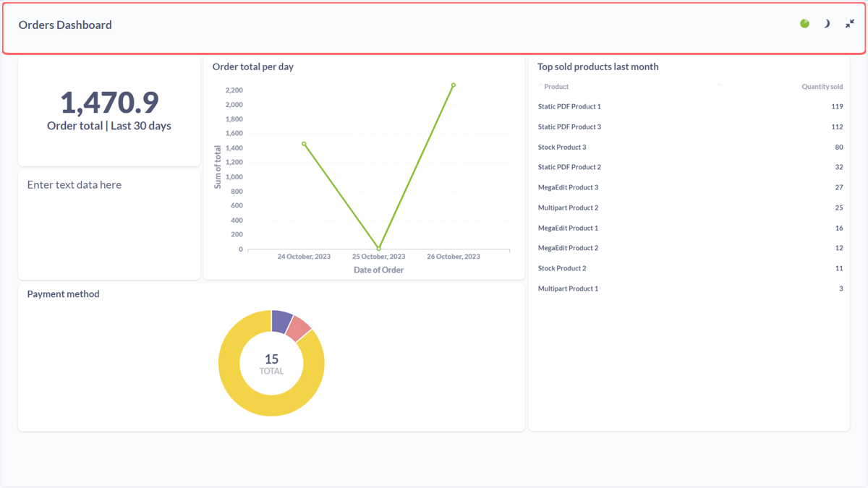This screenshot has width=868, height=488.
Task: Select the Stock Product 2 row
Action: tap(689, 268)
